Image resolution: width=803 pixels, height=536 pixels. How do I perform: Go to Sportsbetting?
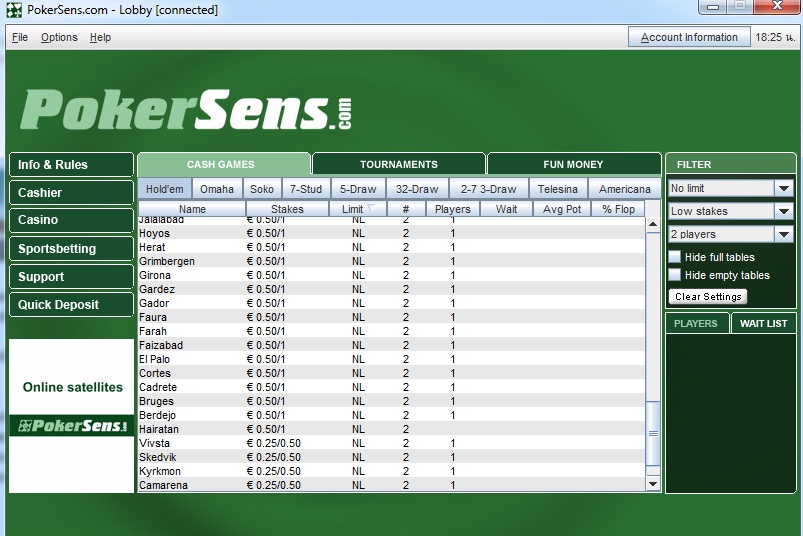[71, 249]
